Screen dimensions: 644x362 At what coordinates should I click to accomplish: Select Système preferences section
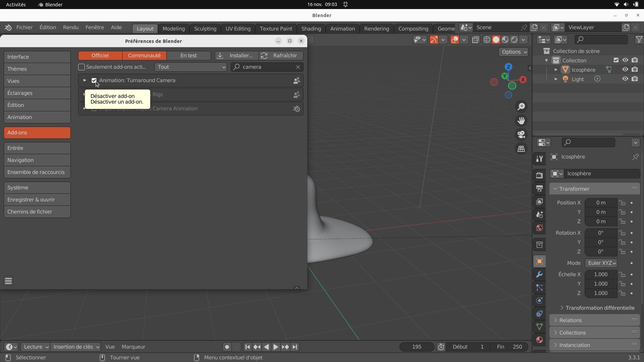point(37,188)
